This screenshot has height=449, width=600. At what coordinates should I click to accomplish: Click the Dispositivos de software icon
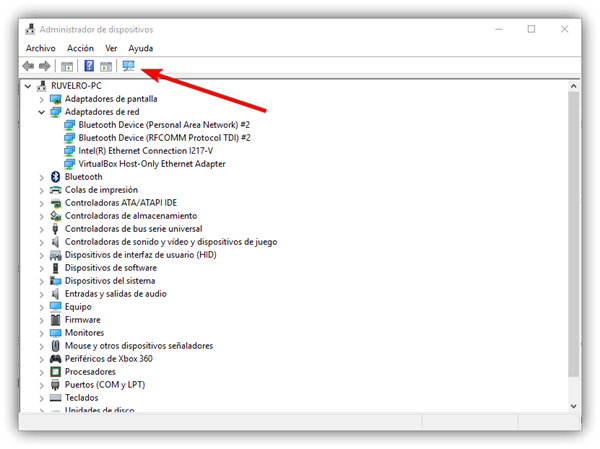coord(55,268)
